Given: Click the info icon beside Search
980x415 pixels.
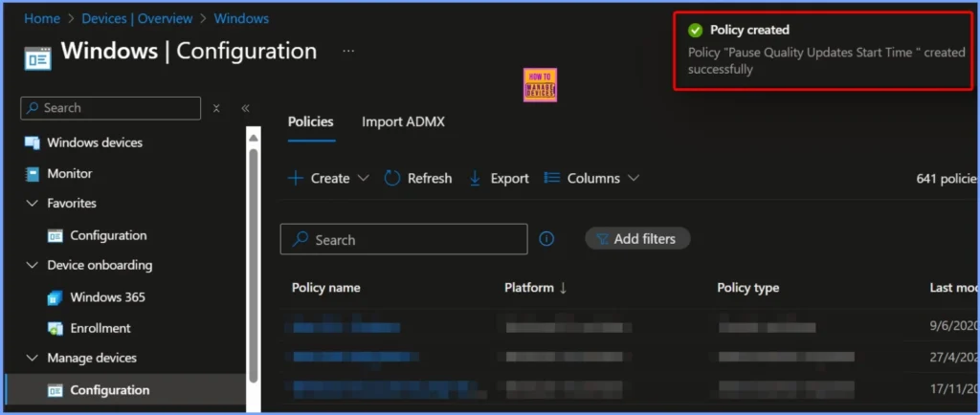Looking at the screenshot, I should click(546, 239).
